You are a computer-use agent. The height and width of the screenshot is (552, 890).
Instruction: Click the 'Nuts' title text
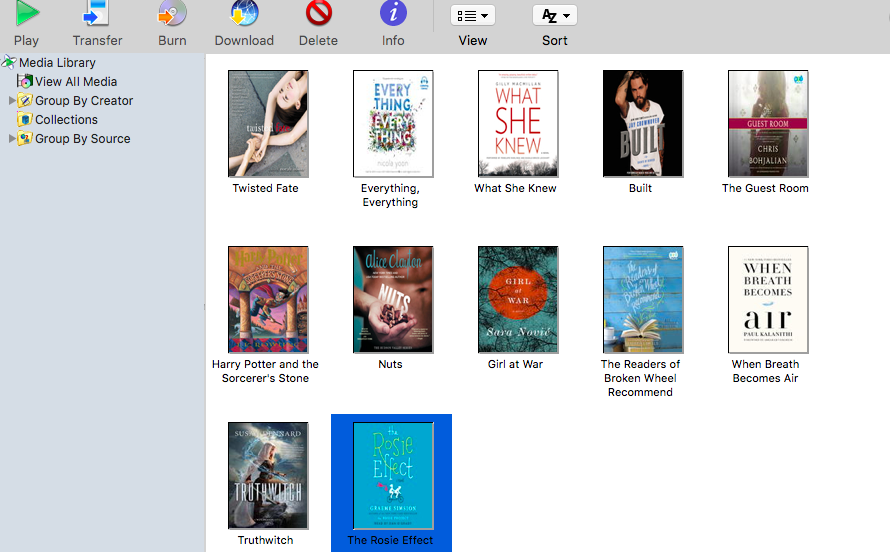pyautogui.click(x=391, y=364)
